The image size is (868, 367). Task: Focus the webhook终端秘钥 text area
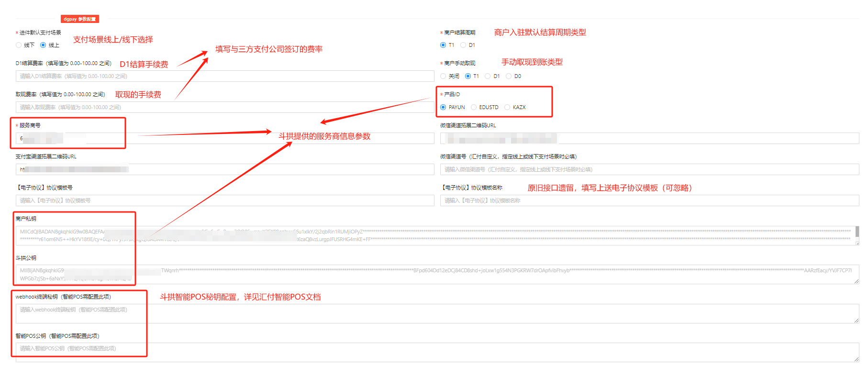pyautogui.click(x=431, y=313)
